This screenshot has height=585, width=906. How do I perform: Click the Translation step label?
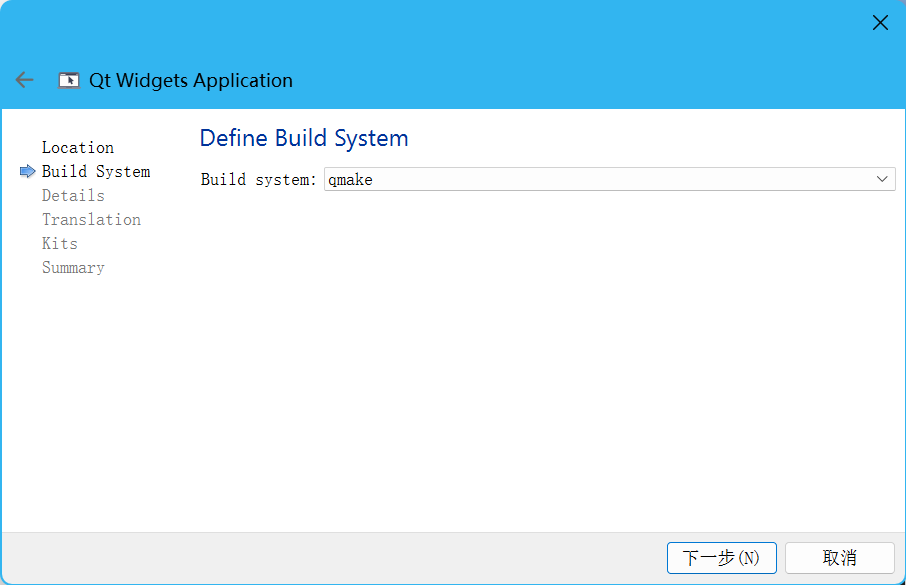pyautogui.click(x=91, y=220)
